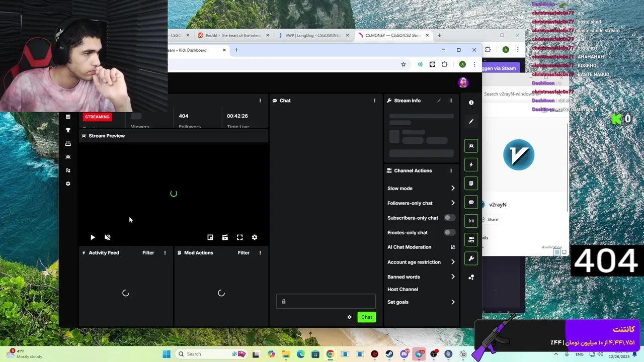
Task: Enter fullscreen on stream preview
Action: coord(240,237)
